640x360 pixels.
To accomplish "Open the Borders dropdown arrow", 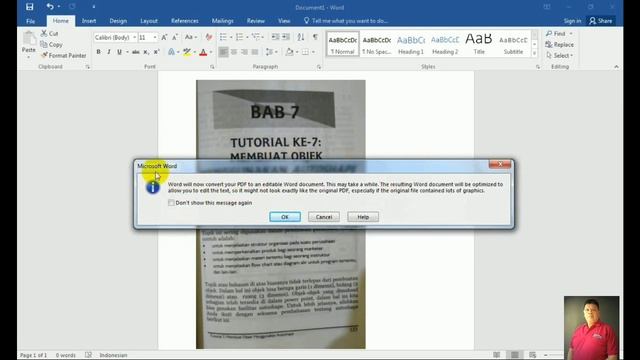I will (x=313, y=52).
